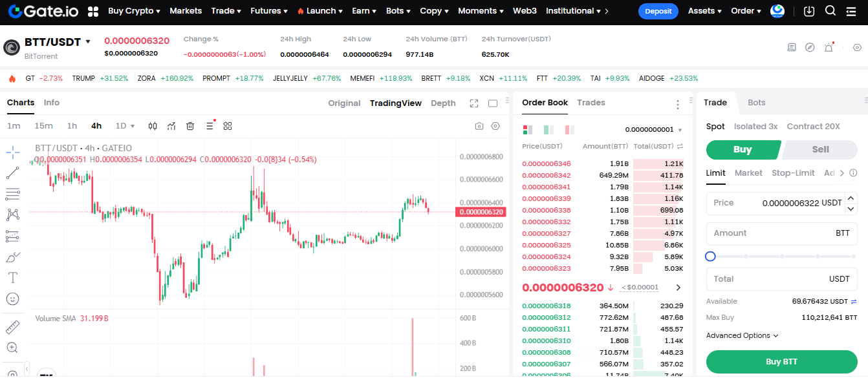Select the zoom in tool
Image resolution: width=868 pixels, height=378 pixels.
coord(12,348)
